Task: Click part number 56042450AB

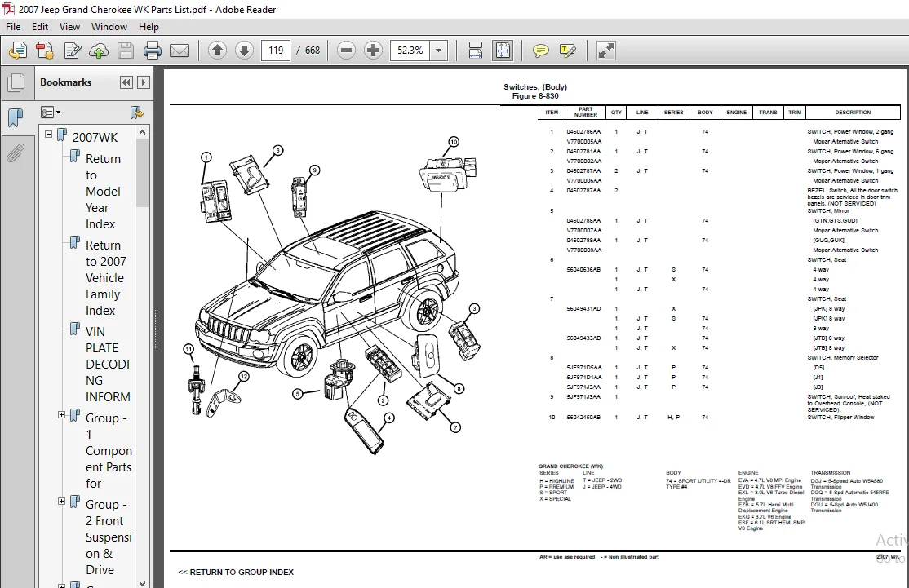Action: coord(583,417)
